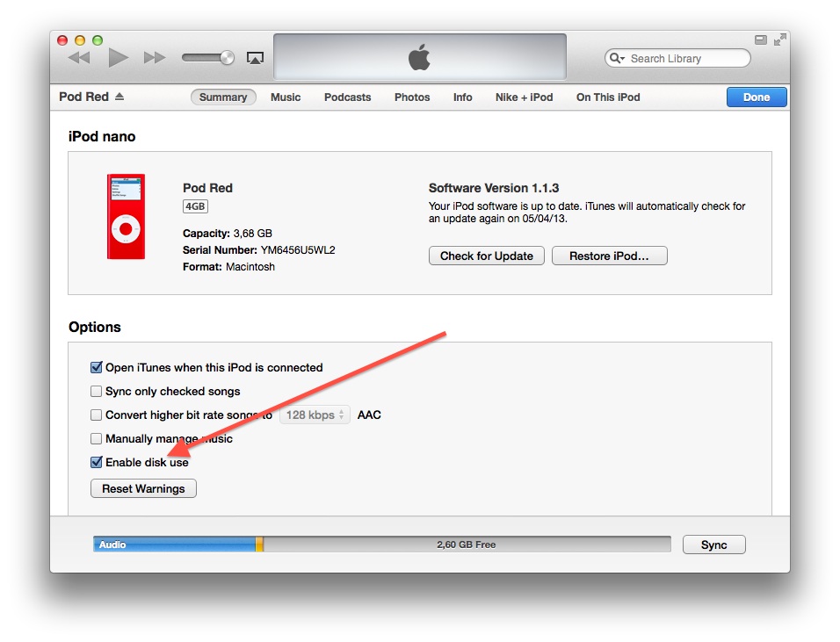Viewport: 840px width, 642px height.
Task: Open the On This iPod tab
Action: pyautogui.click(x=608, y=97)
